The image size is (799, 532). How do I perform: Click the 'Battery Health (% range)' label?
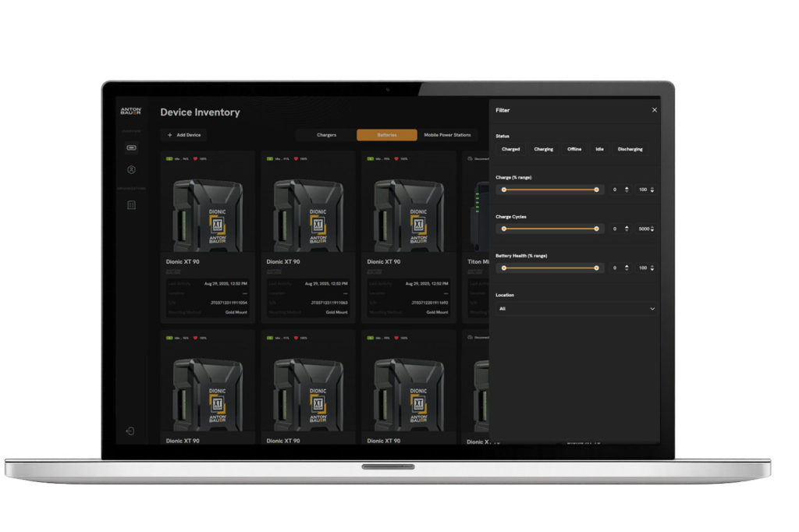[521, 256]
